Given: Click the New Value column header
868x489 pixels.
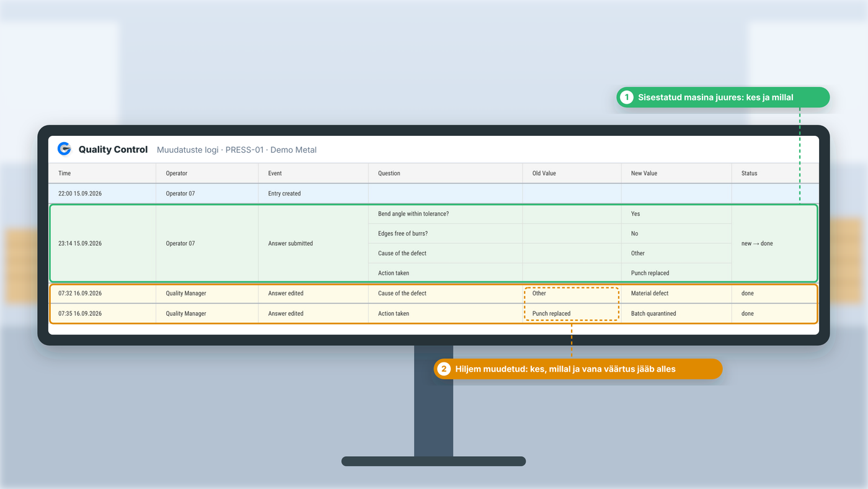Looking at the screenshot, I should pos(644,173).
